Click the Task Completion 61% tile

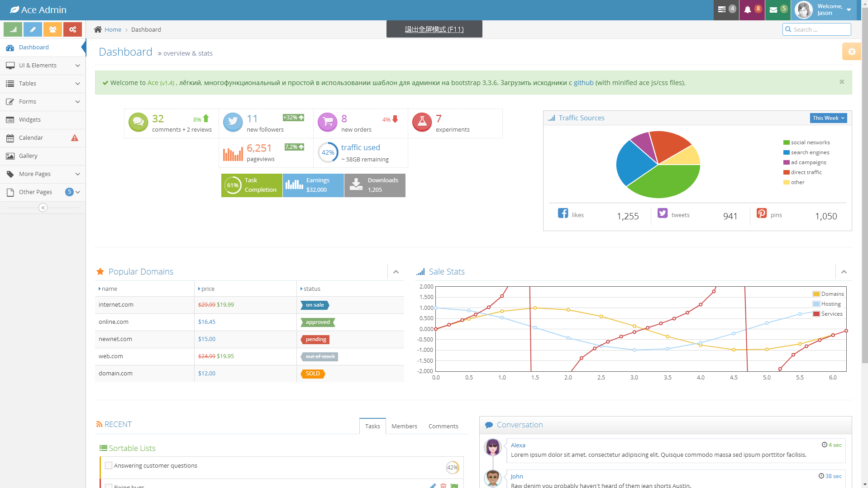(252, 185)
